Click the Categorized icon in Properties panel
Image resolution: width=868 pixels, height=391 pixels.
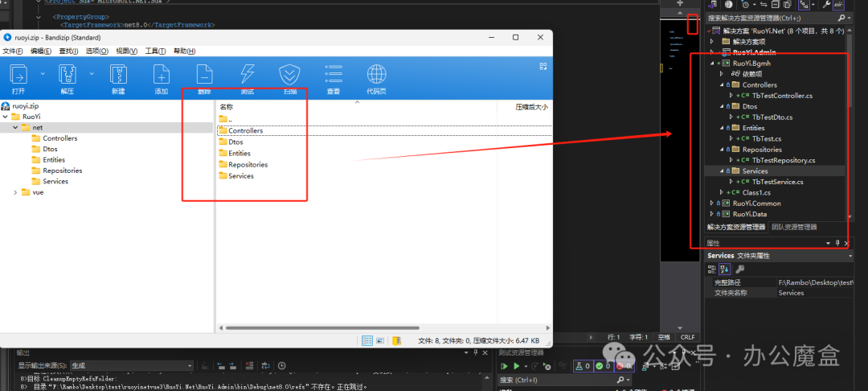coord(712,270)
